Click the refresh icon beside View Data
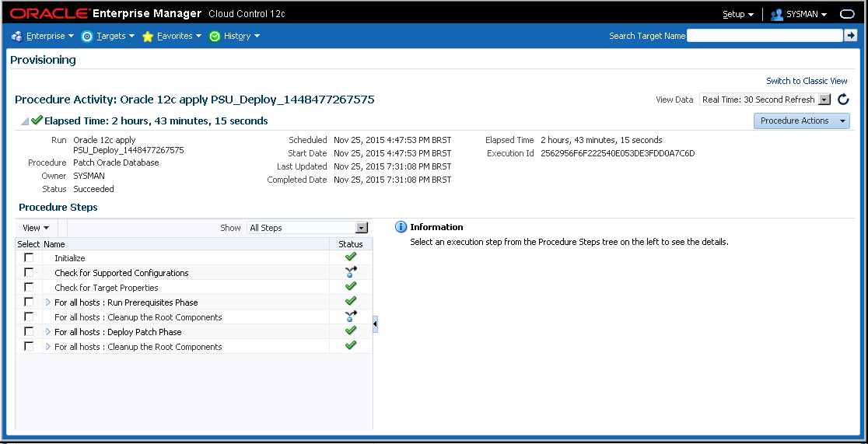The image size is (868, 444). click(843, 100)
